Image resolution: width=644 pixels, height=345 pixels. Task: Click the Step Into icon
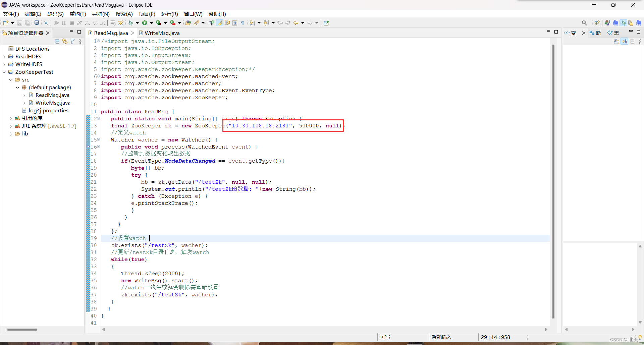pos(87,23)
